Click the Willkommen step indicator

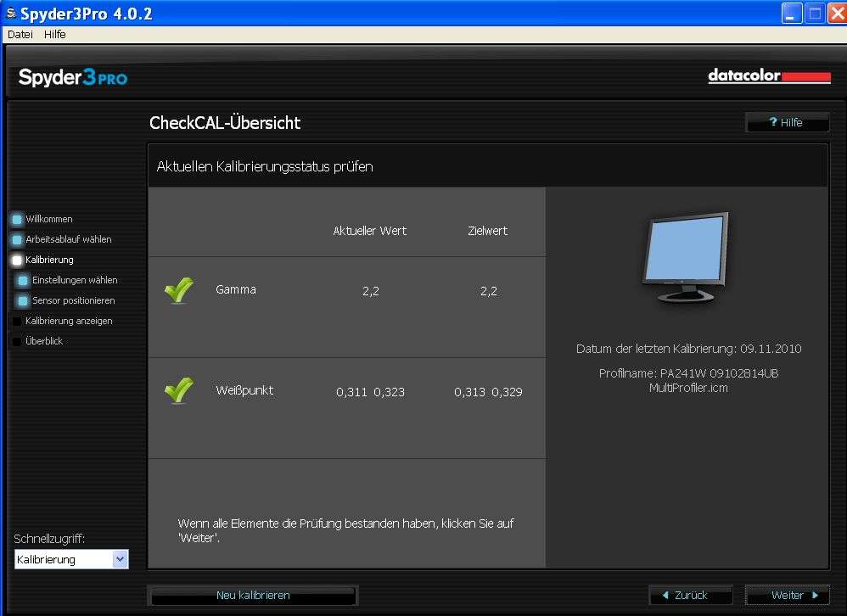[x=17, y=219]
